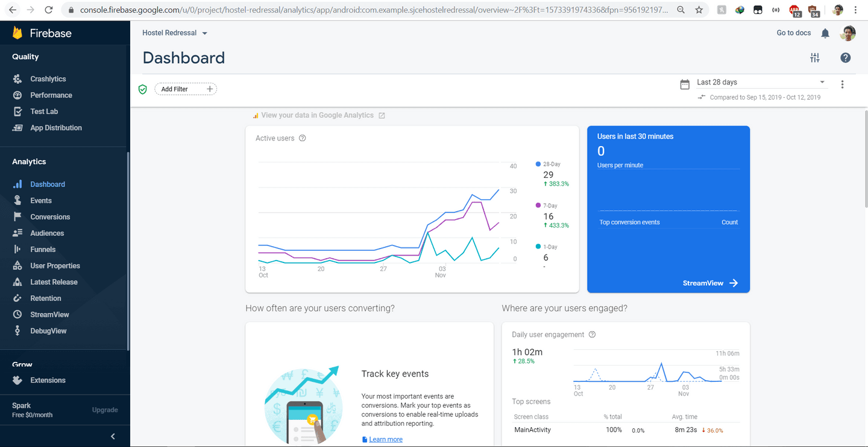868x447 pixels.
Task: Click the DebugView icon
Action: [x=18, y=331]
